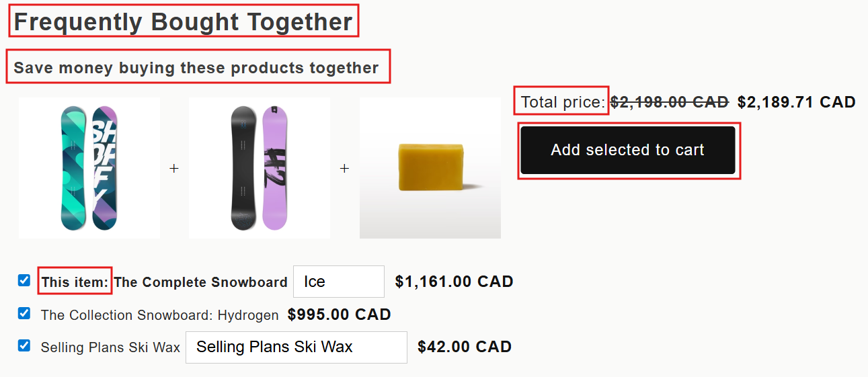This screenshot has height=377, width=868.
Task: Click the Total price label
Action: (x=563, y=102)
